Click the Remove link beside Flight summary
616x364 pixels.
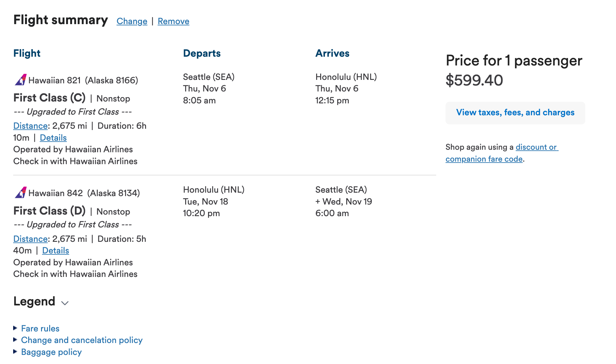pyautogui.click(x=174, y=21)
